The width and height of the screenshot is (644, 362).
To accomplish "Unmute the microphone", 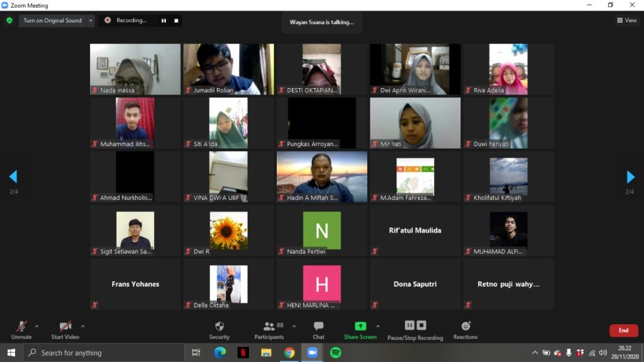I will [21, 326].
